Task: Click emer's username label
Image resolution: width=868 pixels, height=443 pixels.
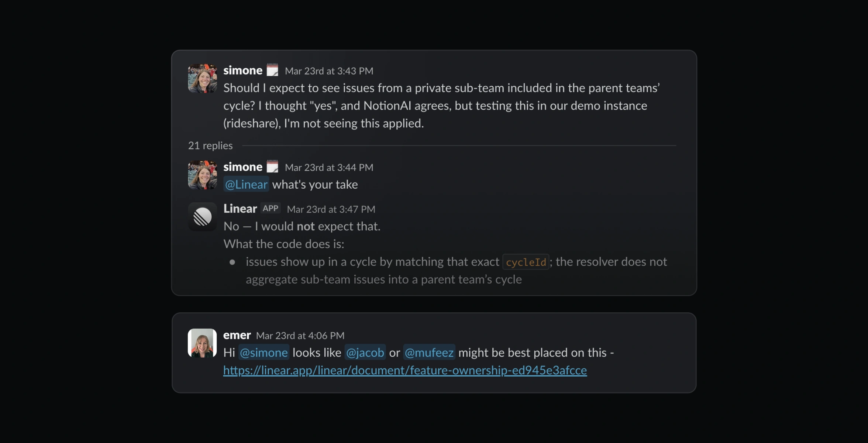Action: tap(237, 335)
